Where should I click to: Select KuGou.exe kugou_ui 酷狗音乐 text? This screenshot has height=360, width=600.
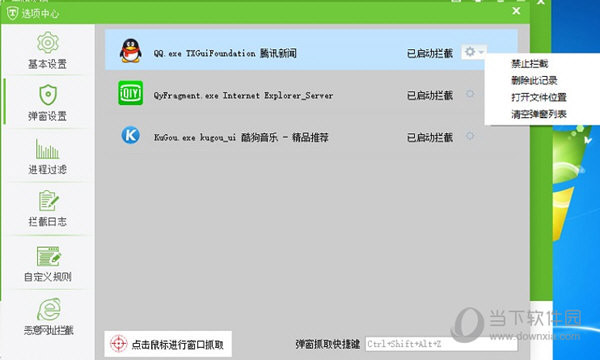tap(241, 137)
